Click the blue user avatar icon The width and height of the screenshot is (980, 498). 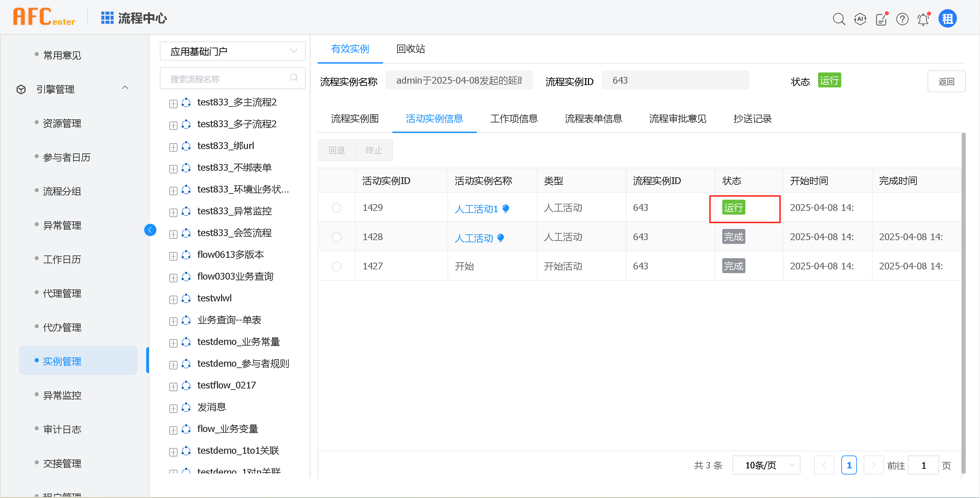pyautogui.click(x=947, y=19)
